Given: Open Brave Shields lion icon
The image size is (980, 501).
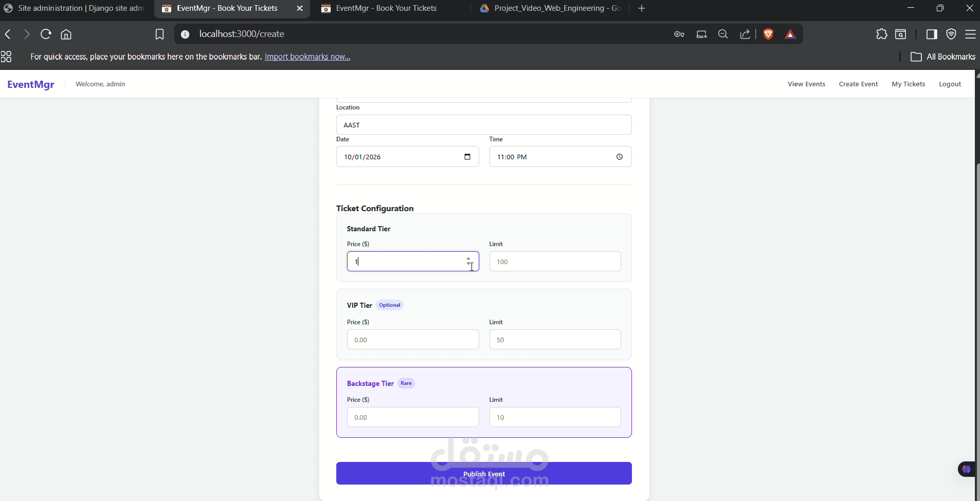Looking at the screenshot, I should (x=769, y=34).
